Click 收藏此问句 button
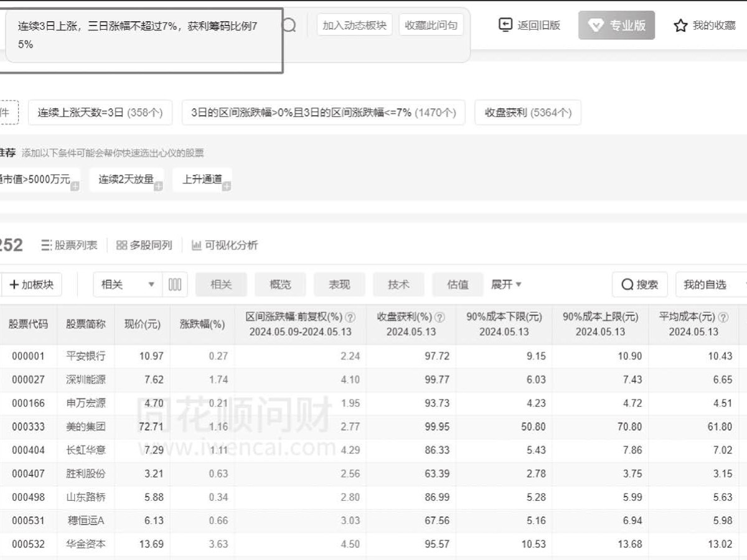This screenshot has width=747, height=560. pyautogui.click(x=431, y=25)
